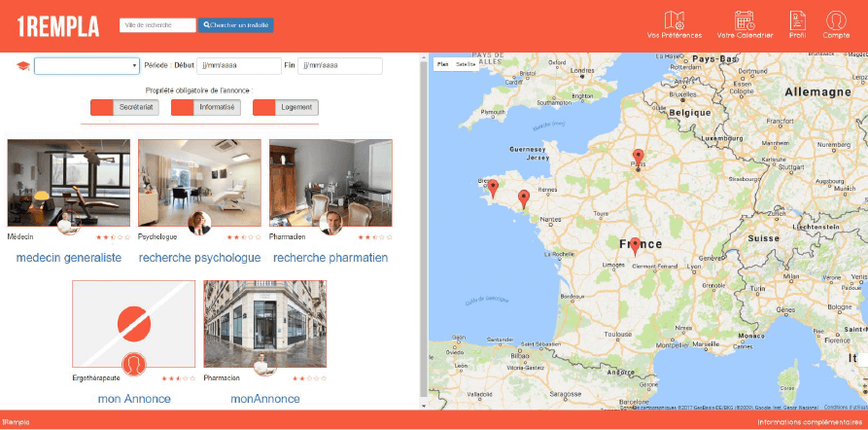Click the Ville de recherche input field
The image size is (868, 430).
[x=156, y=24]
